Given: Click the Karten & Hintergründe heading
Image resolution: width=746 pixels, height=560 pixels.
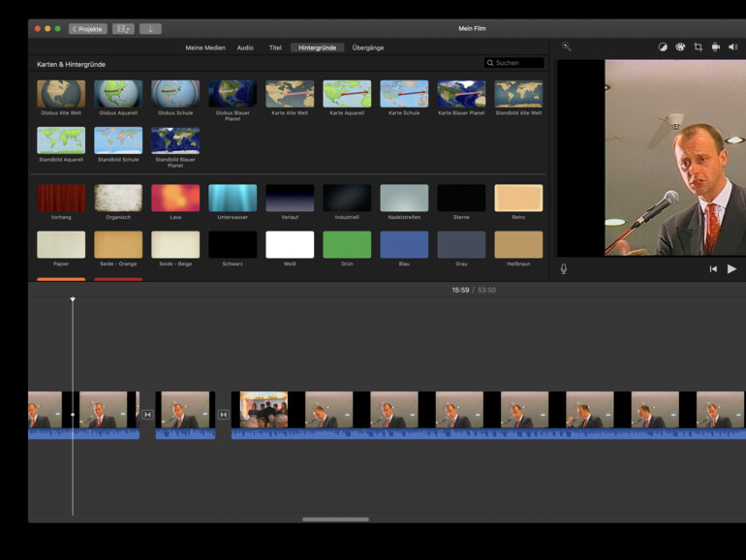Looking at the screenshot, I should pos(72,64).
